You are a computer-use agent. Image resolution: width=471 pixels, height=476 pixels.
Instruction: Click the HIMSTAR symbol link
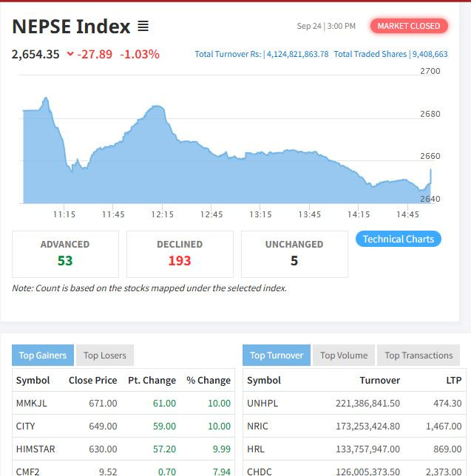pos(35,449)
